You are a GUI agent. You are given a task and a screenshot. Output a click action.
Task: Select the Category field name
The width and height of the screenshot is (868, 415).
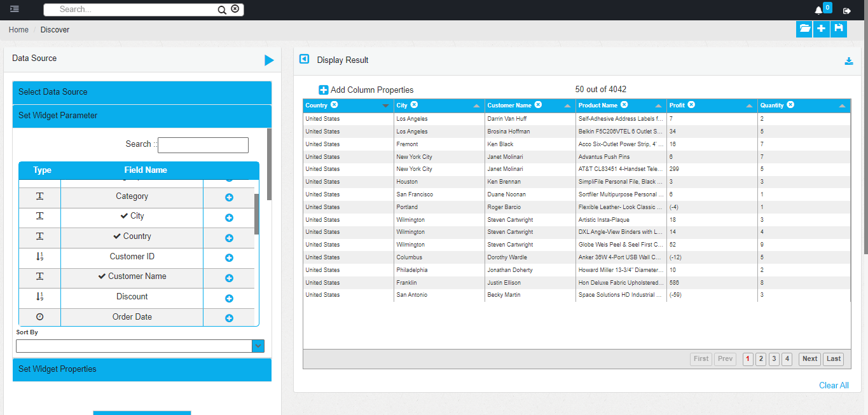pos(132,196)
